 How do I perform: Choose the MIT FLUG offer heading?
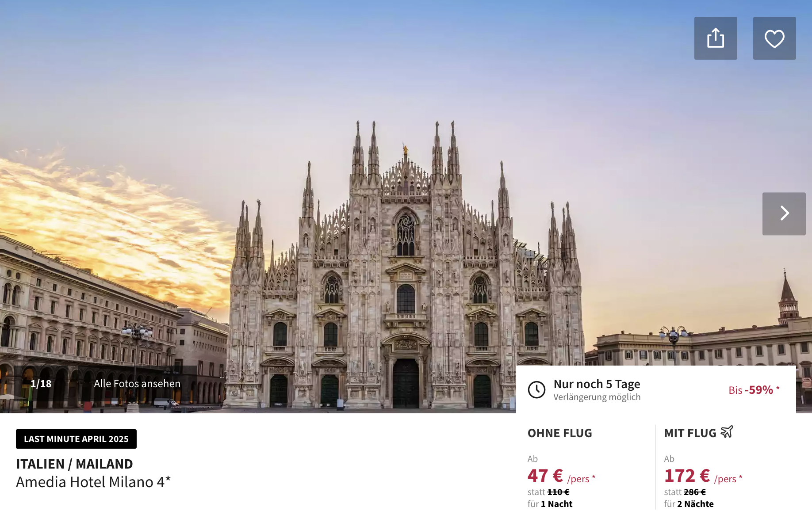pyautogui.click(x=690, y=433)
